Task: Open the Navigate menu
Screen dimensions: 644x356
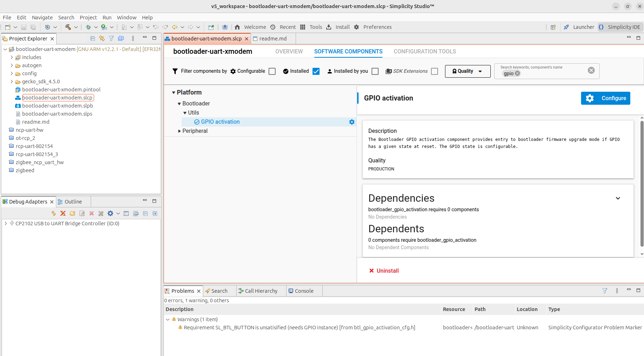Action: coord(42,18)
